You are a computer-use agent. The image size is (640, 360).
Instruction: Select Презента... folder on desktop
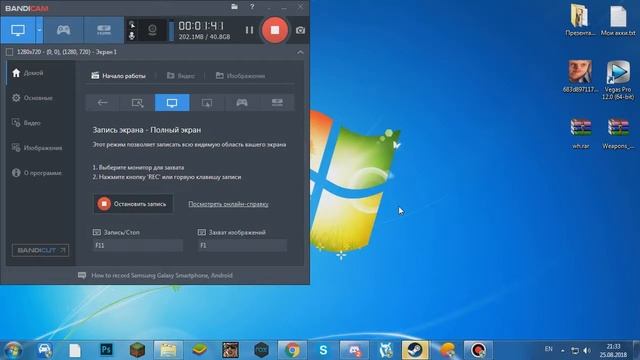(x=580, y=20)
